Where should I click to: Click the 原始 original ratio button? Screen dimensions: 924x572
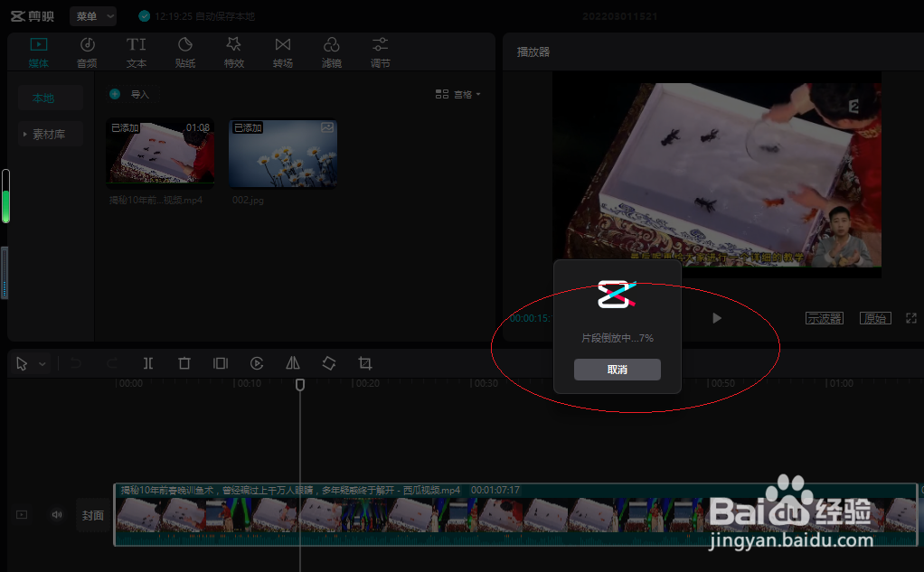[x=875, y=318]
